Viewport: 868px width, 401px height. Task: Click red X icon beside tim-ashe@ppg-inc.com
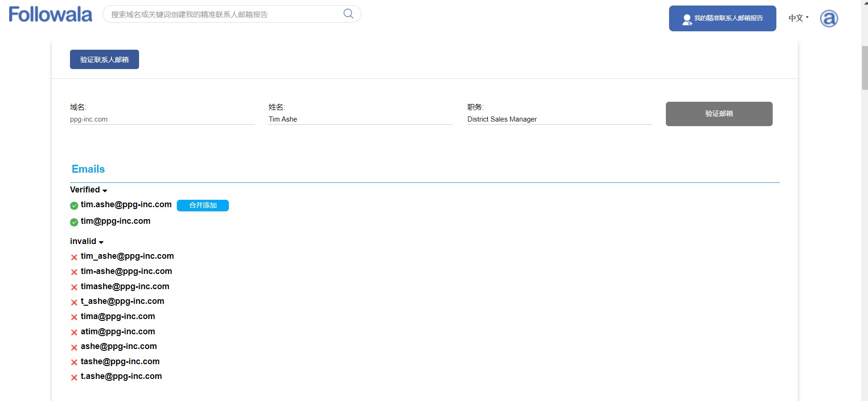click(74, 272)
